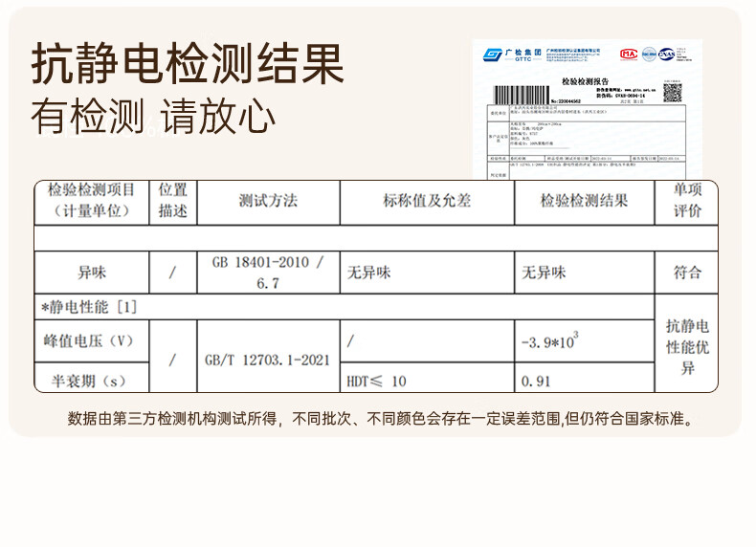Click the slash in the 异味 row position cell

coord(172,273)
